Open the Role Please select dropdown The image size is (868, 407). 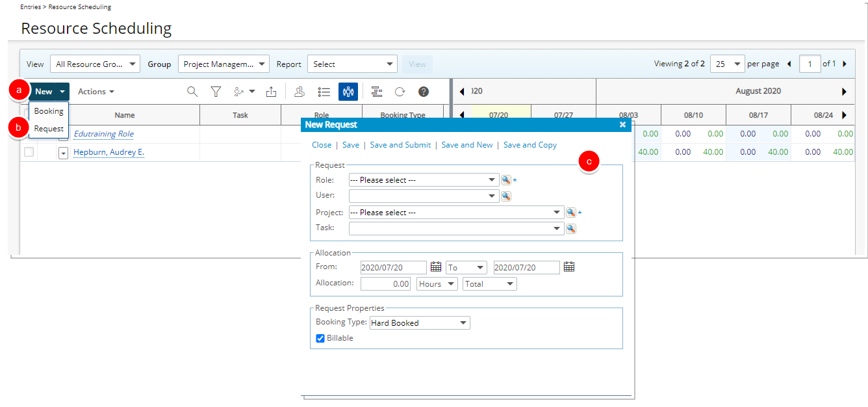(x=424, y=180)
